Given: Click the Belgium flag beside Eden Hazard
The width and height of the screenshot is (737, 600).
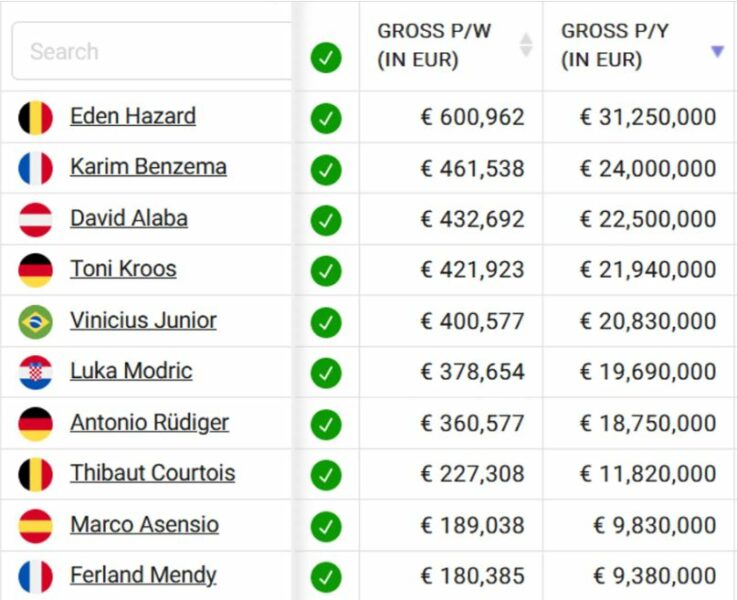Looking at the screenshot, I should 35,118.
